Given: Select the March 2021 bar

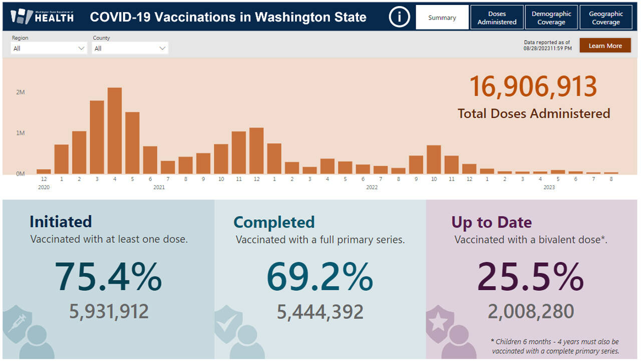Looking at the screenshot, I should click(x=97, y=138).
